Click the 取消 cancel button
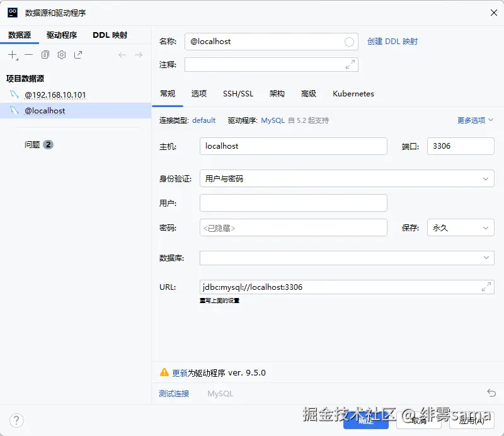504x436 pixels. 419,420
